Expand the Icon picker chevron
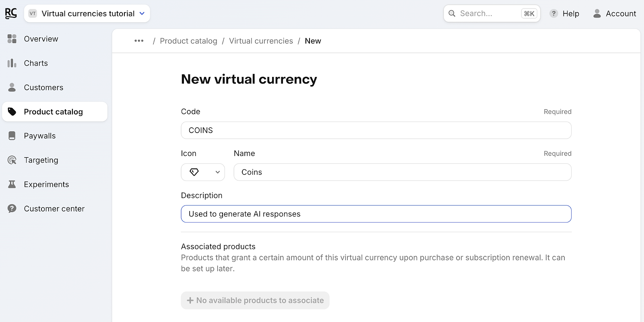The height and width of the screenshot is (322, 644). [218, 172]
